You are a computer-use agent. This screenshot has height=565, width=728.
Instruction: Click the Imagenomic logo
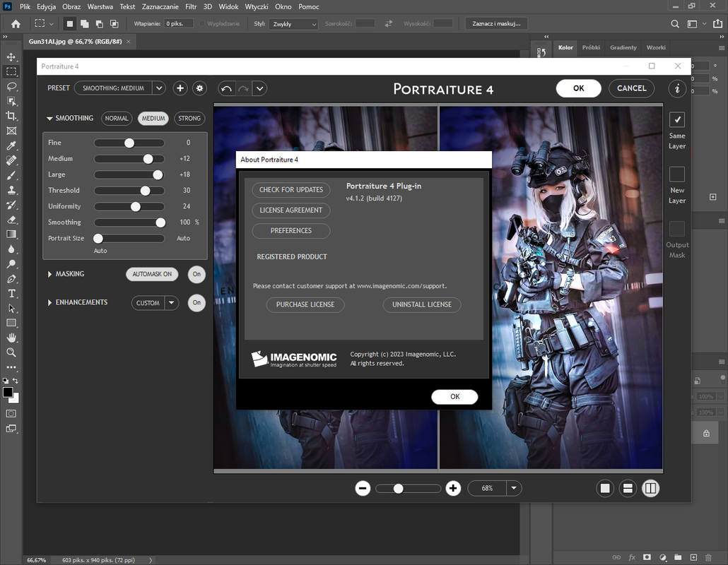point(294,359)
